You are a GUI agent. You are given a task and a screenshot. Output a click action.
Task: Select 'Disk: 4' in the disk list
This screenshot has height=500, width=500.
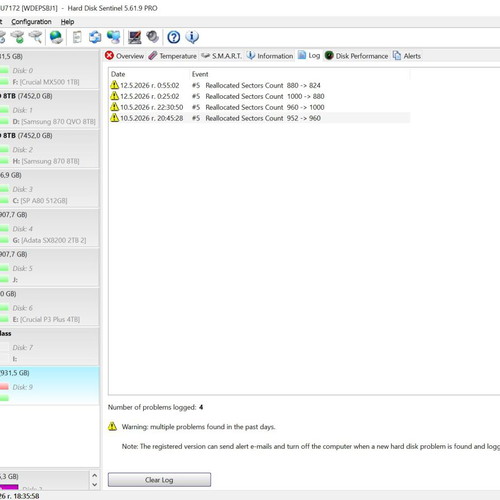click(x=23, y=229)
